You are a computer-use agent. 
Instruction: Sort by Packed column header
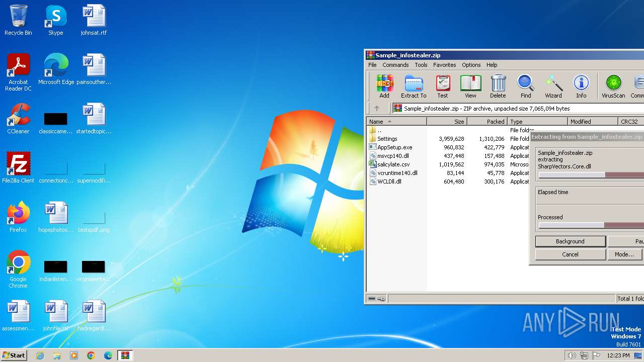pyautogui.click(x=488, y=122)
